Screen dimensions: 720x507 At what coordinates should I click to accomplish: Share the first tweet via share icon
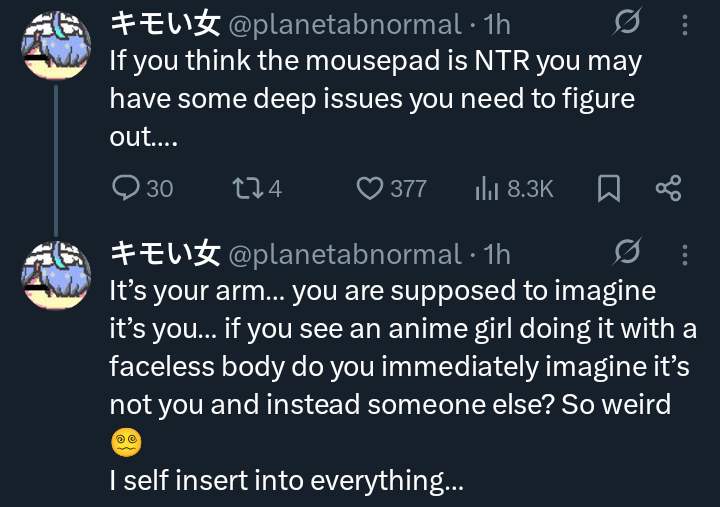click(667, 188)
